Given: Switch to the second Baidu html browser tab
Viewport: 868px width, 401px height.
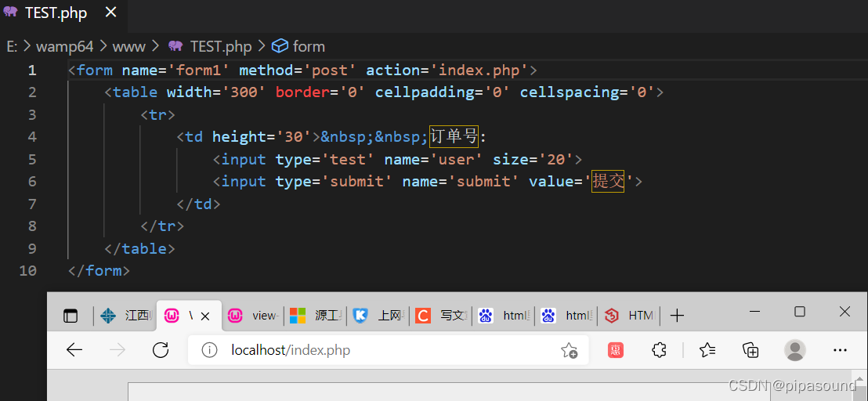Looking at the screenshot, I should [x=566, y=316].
